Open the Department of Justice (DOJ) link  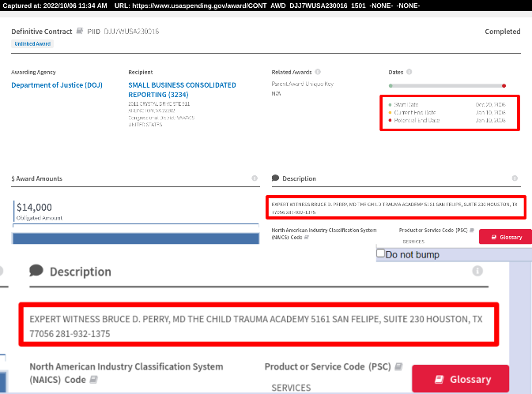tap(57, 85)
